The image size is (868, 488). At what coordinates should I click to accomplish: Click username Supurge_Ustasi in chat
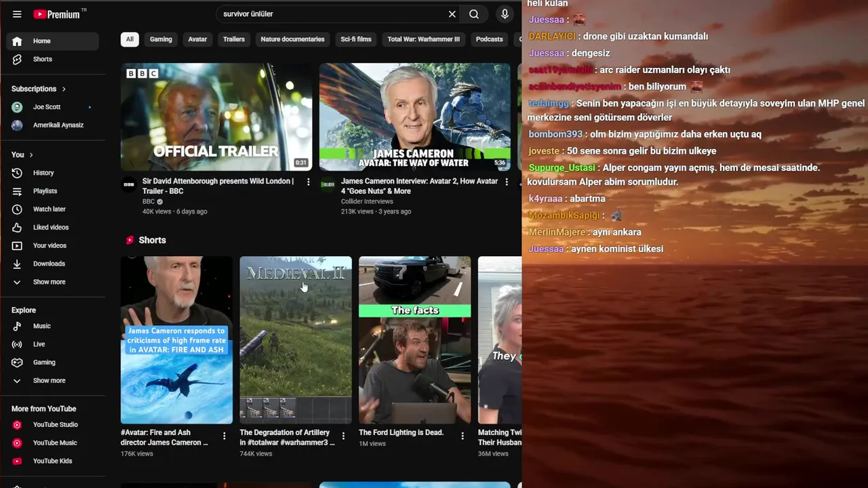tap(561, 167)
